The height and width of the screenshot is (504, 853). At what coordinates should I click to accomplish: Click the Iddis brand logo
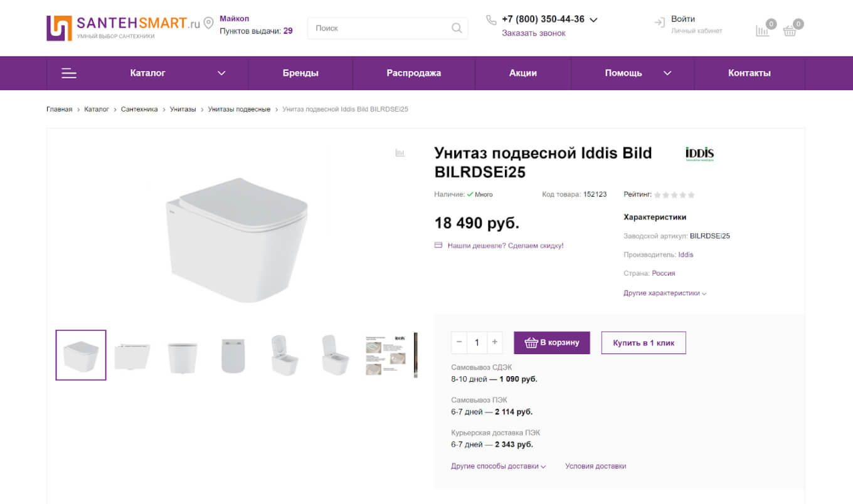pos(699,154)
